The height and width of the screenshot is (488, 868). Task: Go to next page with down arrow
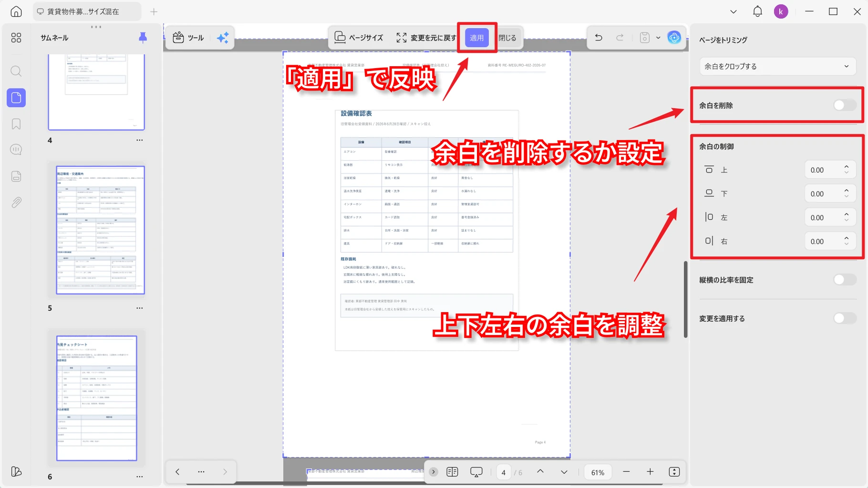[x=564, y=472]
